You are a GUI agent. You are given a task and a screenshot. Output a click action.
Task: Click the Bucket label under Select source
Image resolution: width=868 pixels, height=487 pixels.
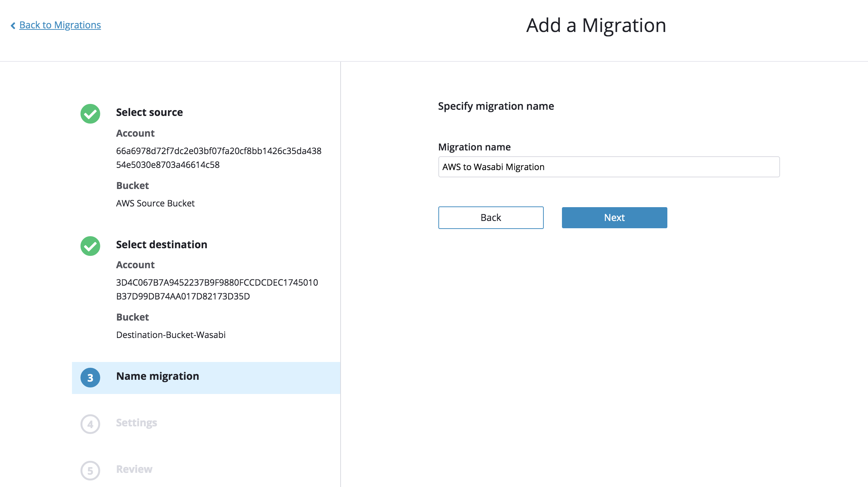point(132,186)
